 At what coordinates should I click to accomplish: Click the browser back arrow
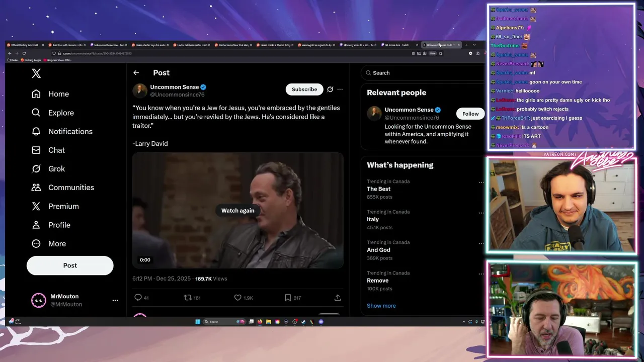(10, 53)
